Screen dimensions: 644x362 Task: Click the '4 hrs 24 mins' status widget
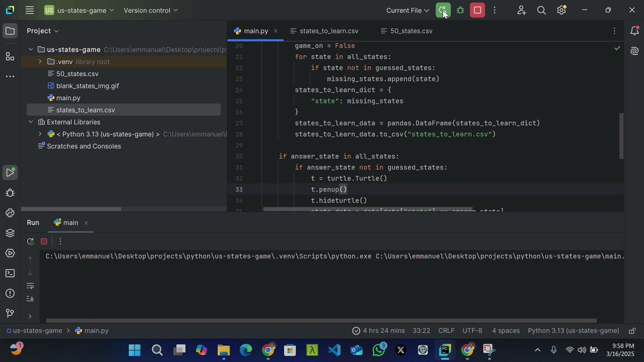379,331
